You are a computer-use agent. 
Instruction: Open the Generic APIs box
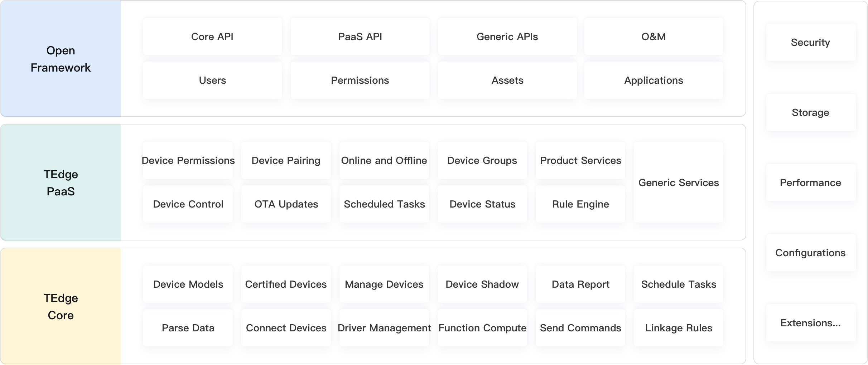[x=507, y=36]
